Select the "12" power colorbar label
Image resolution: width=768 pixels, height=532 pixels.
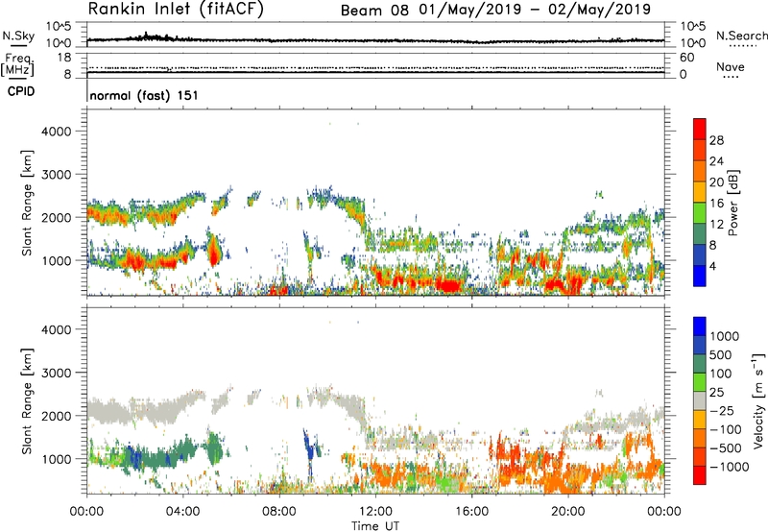tap(716, 225)
